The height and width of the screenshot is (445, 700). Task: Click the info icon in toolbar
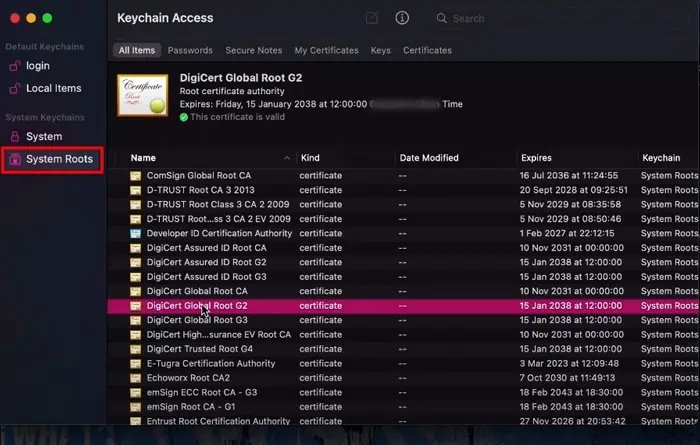tap(402, 18)
